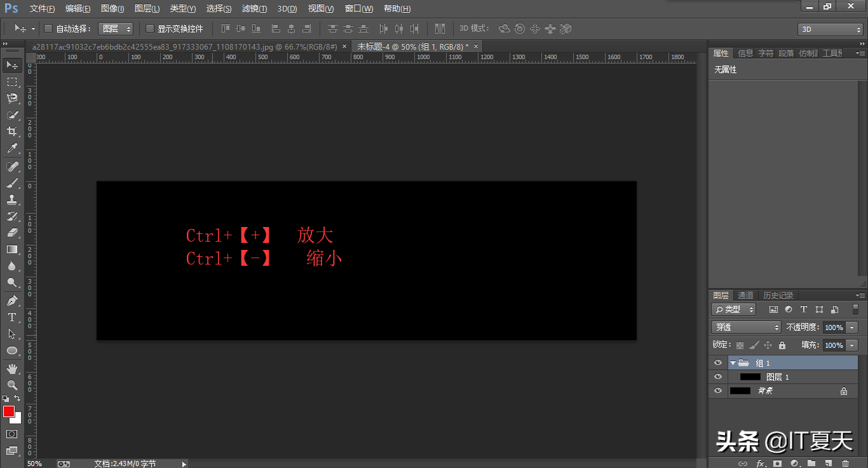Select the Healing Brush tool
868x468 pixels.
click(x=12, y=167)
